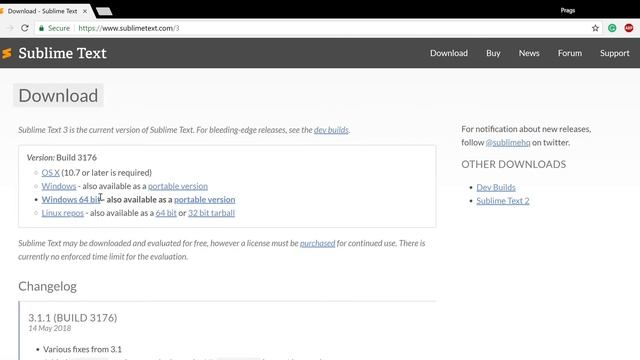This screenshot has height=360, width=640.
Task: Open the News nav menu item
Action: [x=529, y=53]
